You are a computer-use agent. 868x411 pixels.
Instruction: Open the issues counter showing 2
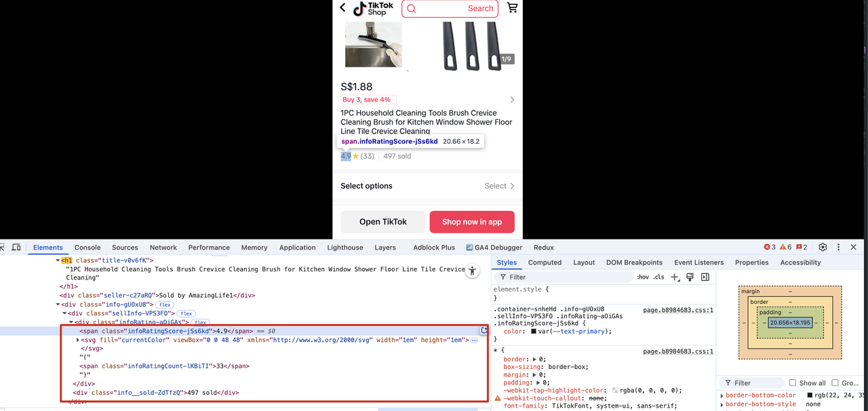802,248
